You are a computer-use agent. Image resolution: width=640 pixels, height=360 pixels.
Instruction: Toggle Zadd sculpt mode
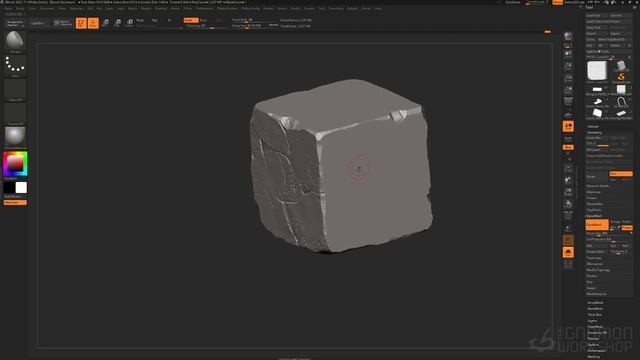191,20
